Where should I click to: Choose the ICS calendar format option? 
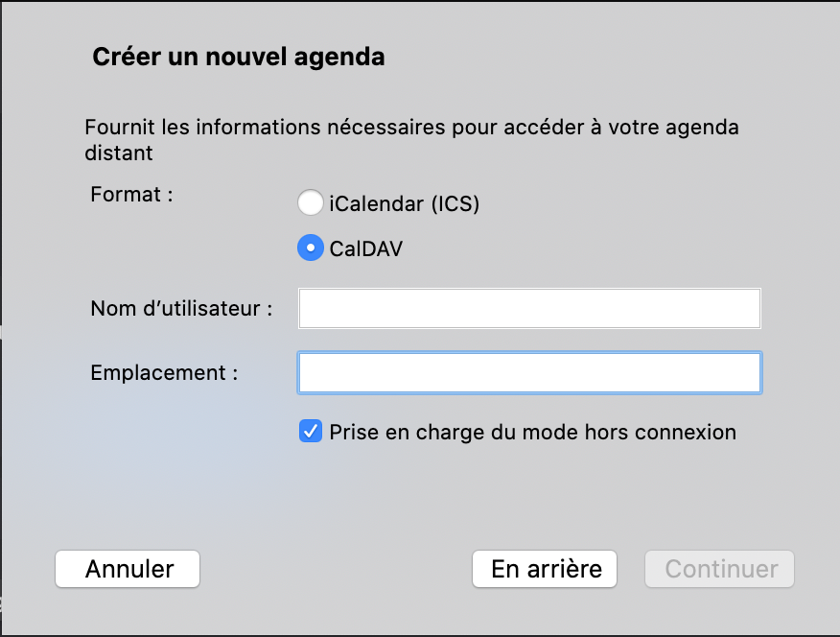coord(310,203)
